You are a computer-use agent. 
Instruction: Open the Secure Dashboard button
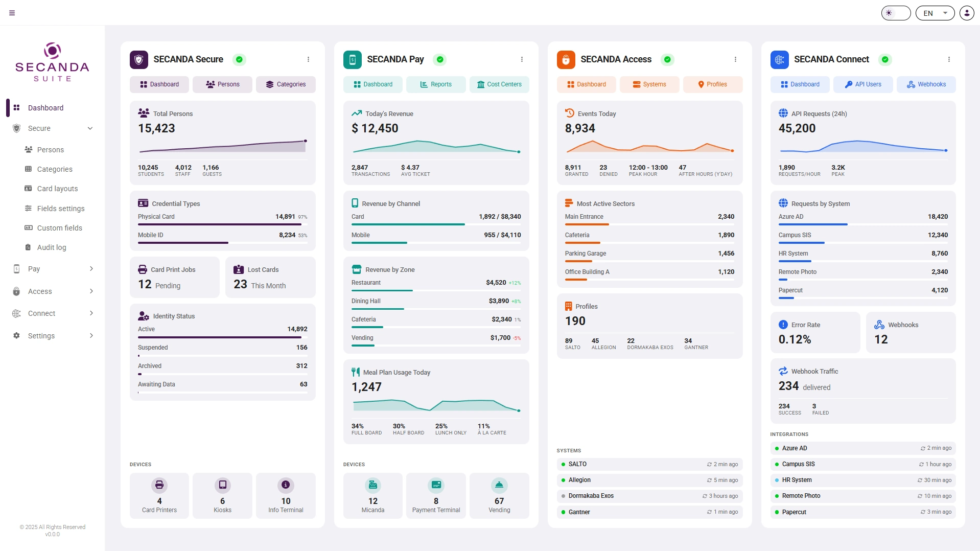pos(159,84)
